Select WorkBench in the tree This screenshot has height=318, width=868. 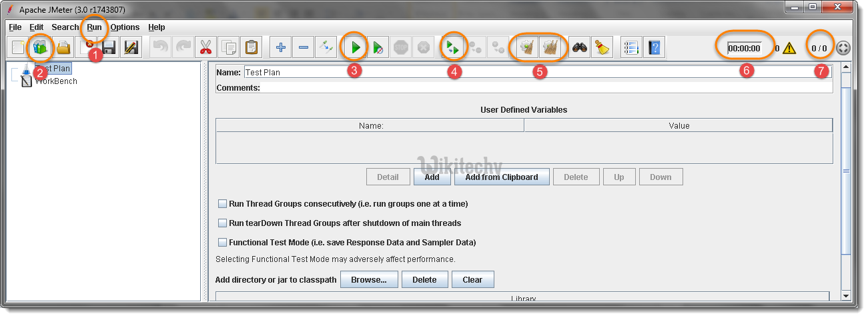tap(56, 81)
